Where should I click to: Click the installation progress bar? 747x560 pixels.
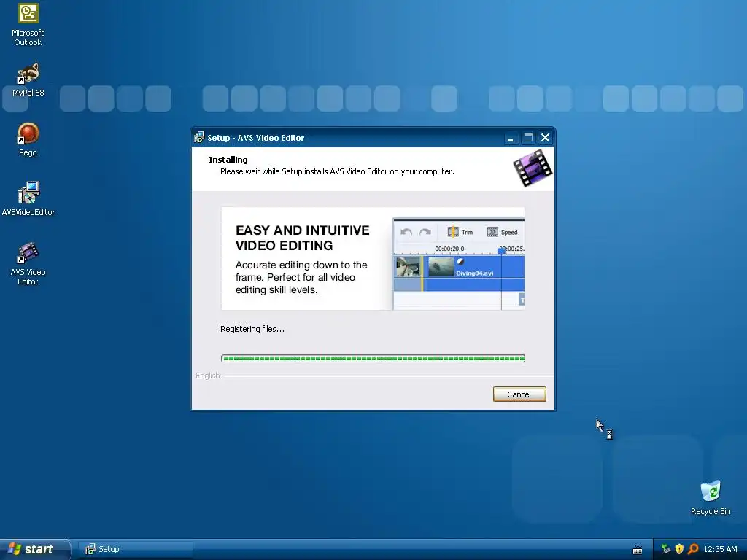coord(373,358)
